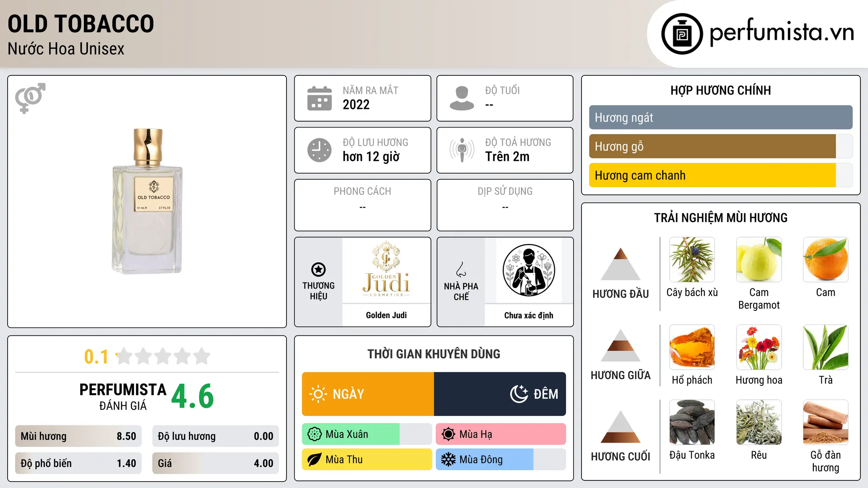Click the Old Tobacco bottle product photo
Screen dimensions: 868x488
point(147,201)
